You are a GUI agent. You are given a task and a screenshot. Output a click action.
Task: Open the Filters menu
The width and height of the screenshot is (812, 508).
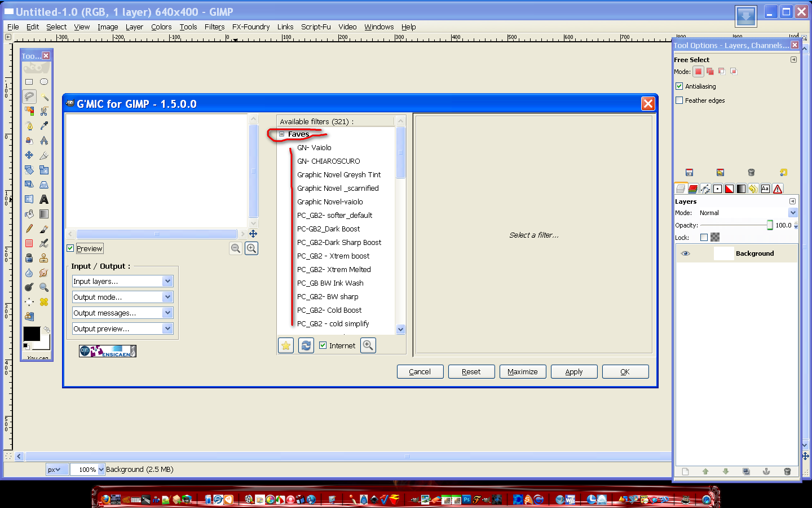[x=214, y=27]
